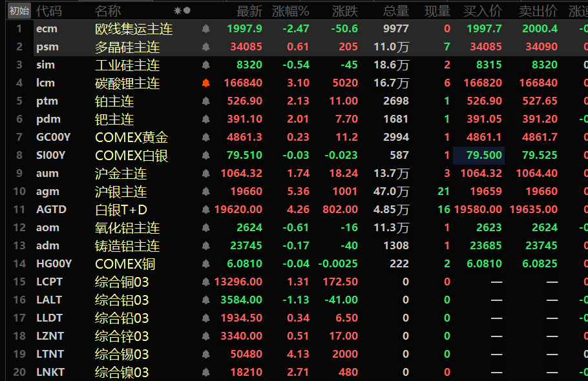The height and width of the screenshot is (381, 588).
Task: Select the highlighted 79.500 bid price cell
Action: 478,156
